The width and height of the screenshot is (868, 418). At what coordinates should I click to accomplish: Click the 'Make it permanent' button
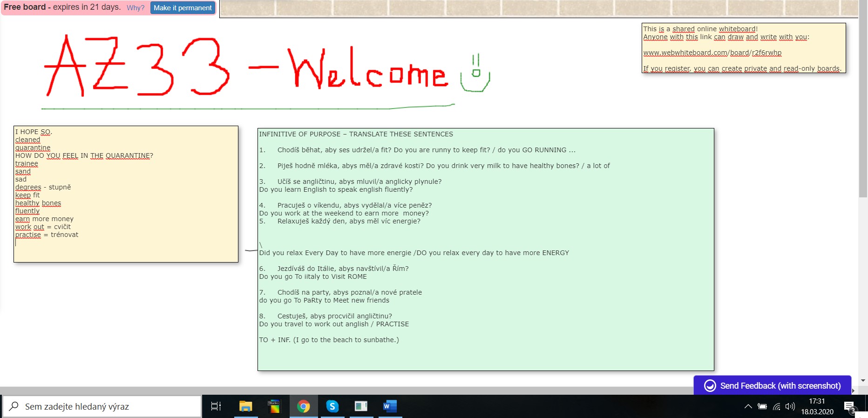[x=183, y=8]
